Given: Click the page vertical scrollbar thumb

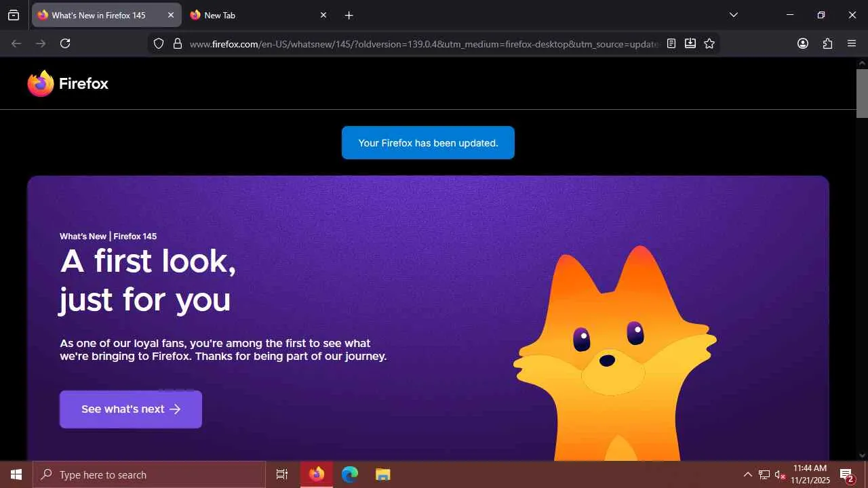Looking at the screenshot, I should tap(862, 93).
